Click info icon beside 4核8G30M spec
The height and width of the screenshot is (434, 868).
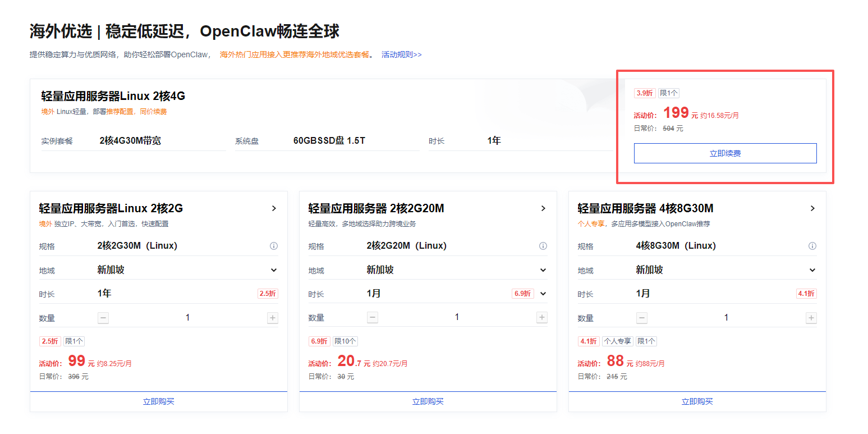tap(812, 246)
